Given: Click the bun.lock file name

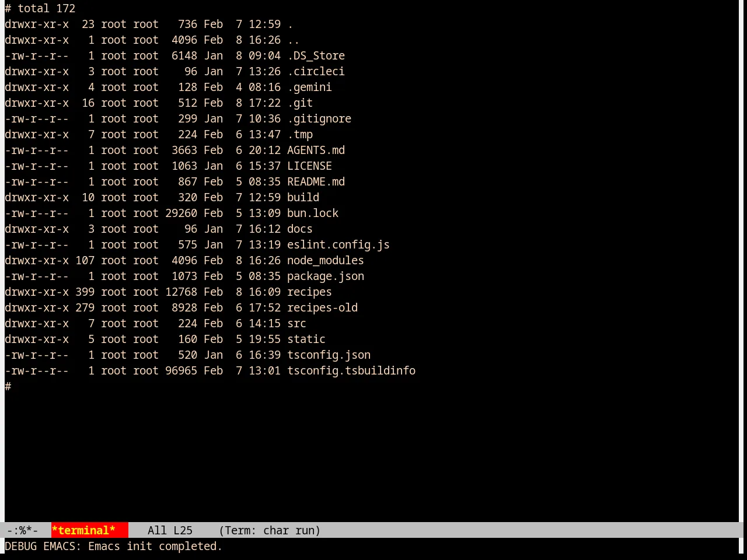Looking at the screenshot, I should tap(313, 213).
